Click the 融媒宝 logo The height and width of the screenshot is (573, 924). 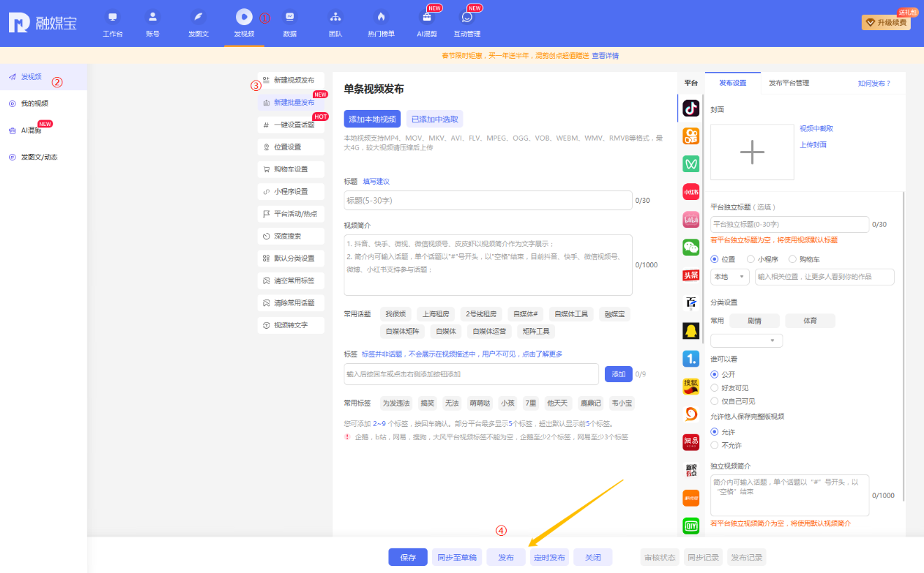tap(43, 22)
